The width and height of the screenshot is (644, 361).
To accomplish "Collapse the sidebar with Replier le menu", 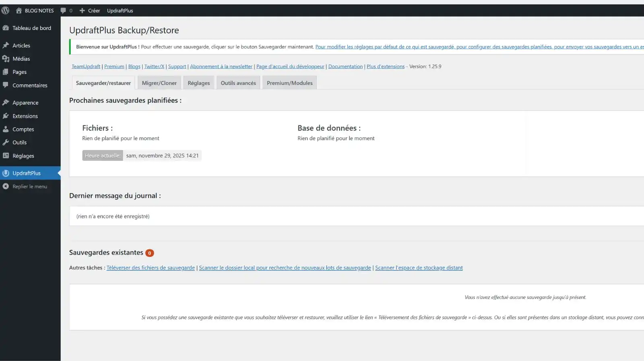I will coord(29,187).
